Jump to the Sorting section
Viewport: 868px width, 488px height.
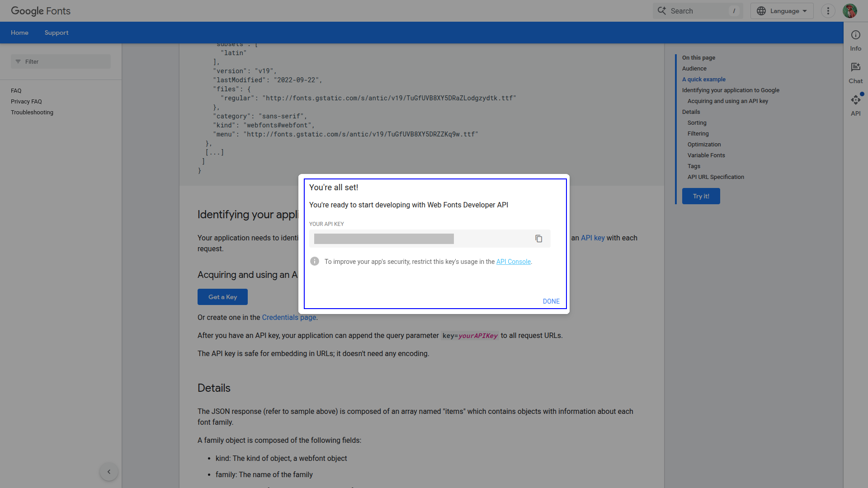[x=697, y=123]
